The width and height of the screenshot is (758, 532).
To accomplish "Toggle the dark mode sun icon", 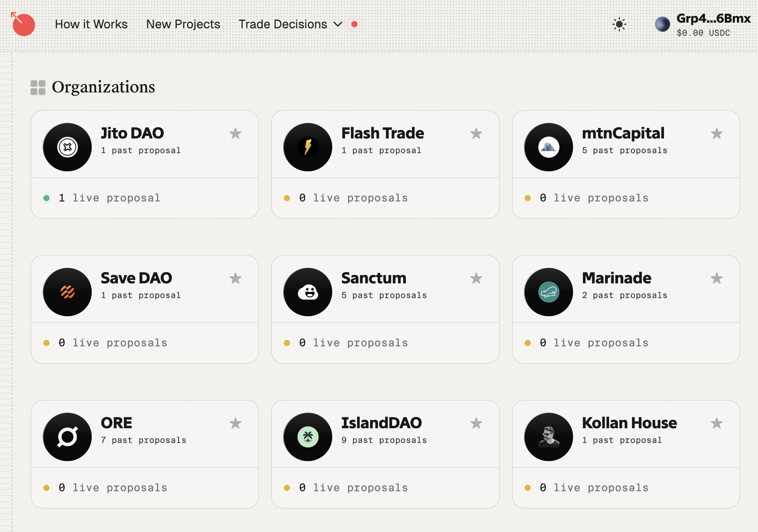I will pyautogui.click(x=619, y=24).
